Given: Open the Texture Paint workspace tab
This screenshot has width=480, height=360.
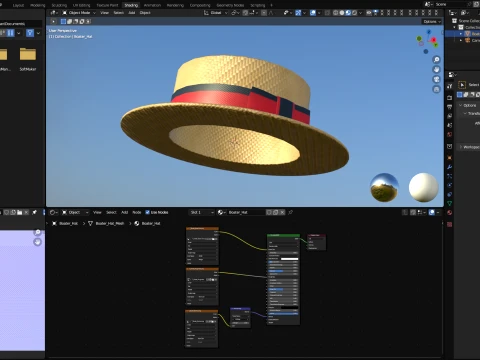Looking at the screenshot, I should [107, 5].
